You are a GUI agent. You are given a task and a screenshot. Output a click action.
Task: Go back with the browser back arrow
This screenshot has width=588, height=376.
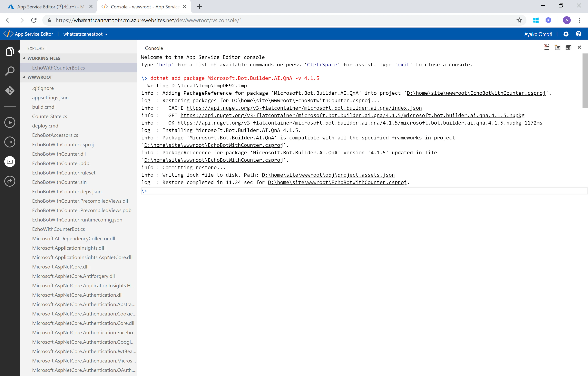[x=9, y=20]
